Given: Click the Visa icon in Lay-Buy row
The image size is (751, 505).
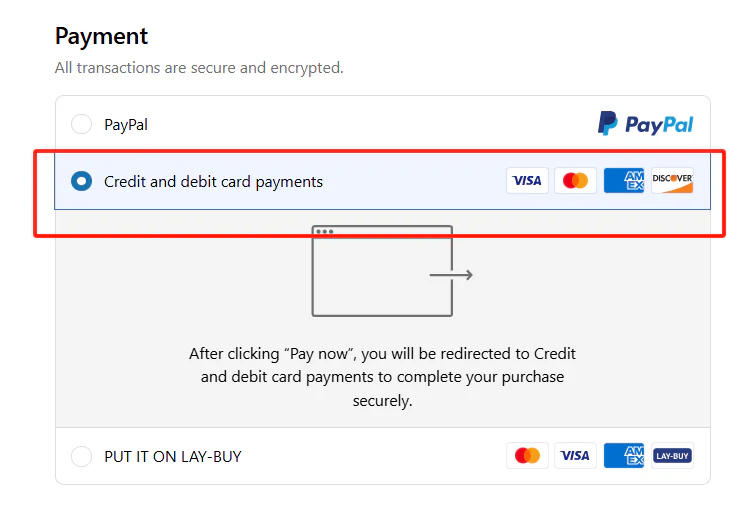Looking at the screenshot, I should coord(575,456).
